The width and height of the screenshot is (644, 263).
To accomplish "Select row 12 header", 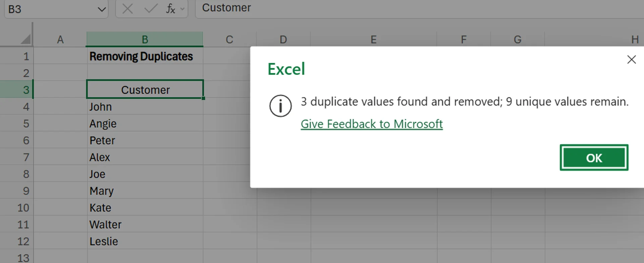I will 17,241.
